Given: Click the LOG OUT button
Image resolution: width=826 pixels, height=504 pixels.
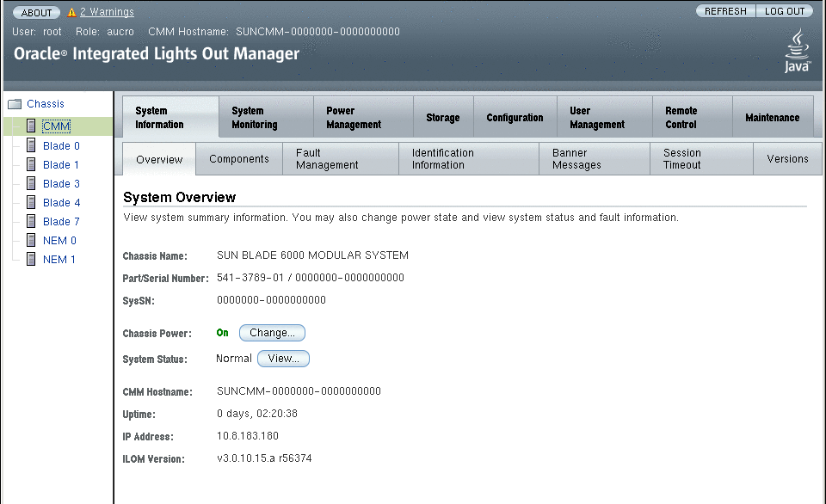Looking at the screenshot, I should [x=785, y=11].
